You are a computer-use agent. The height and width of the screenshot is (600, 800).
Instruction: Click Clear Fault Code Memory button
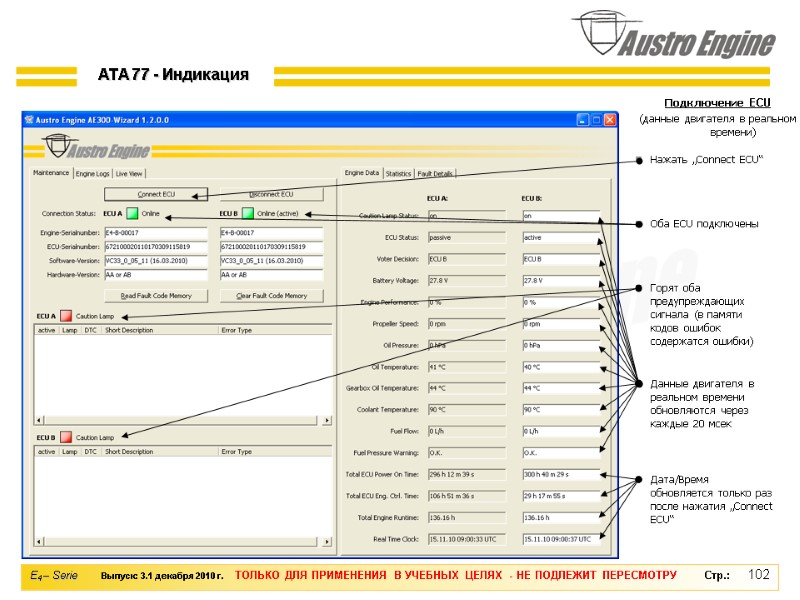271,296
